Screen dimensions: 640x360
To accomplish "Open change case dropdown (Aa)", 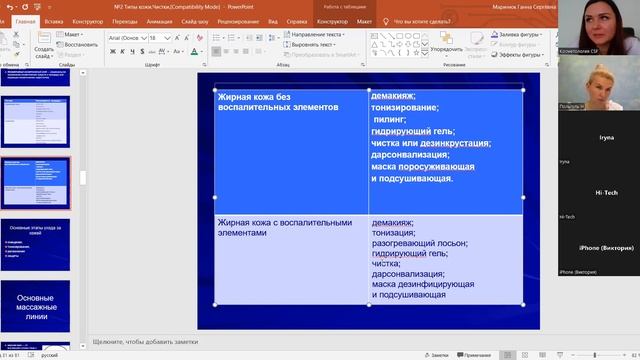I will [178, 51].
